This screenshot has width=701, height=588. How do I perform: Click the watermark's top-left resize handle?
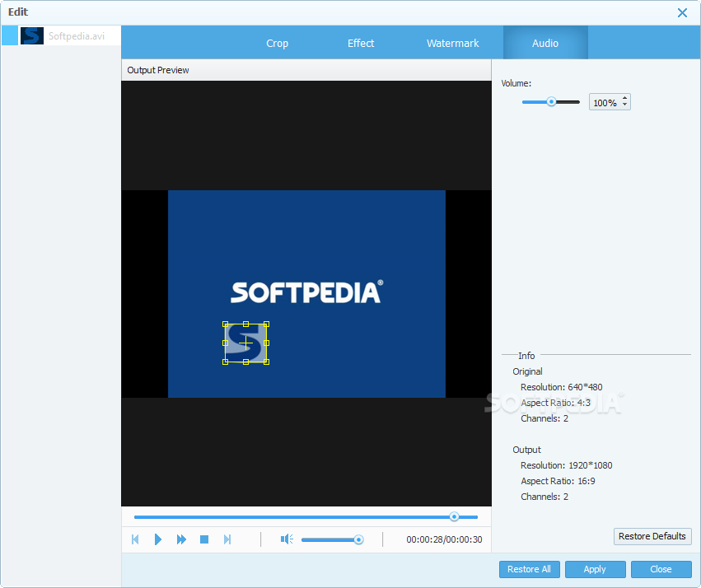tap(226, 324)
